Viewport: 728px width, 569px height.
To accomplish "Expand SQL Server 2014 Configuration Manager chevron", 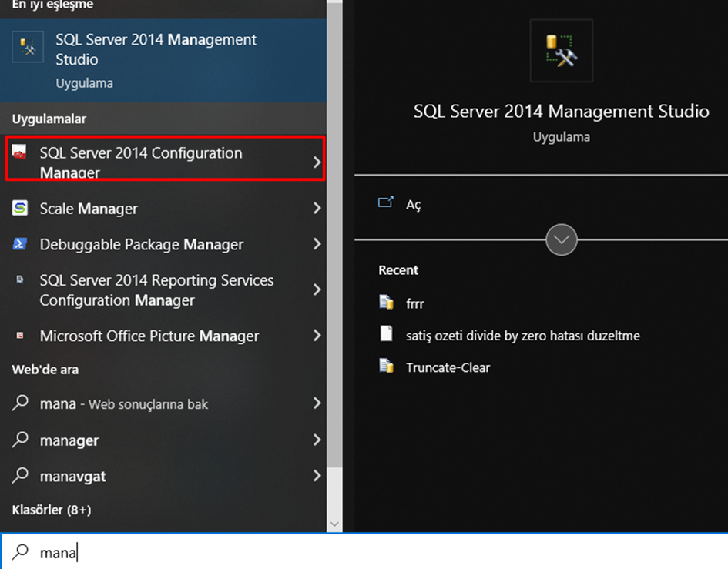I will (317, 162).
